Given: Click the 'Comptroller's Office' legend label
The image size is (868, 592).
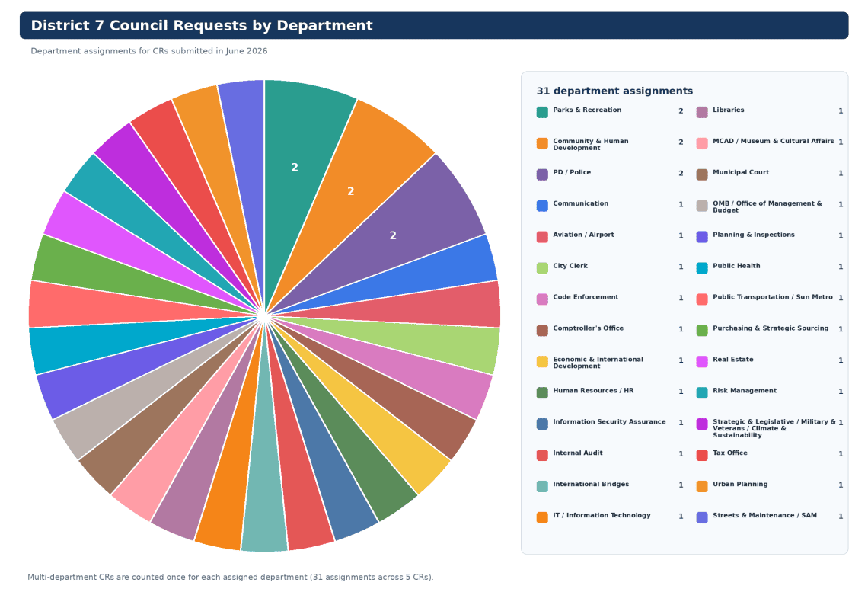Looking at the screenshot, I should coord(588,328).
